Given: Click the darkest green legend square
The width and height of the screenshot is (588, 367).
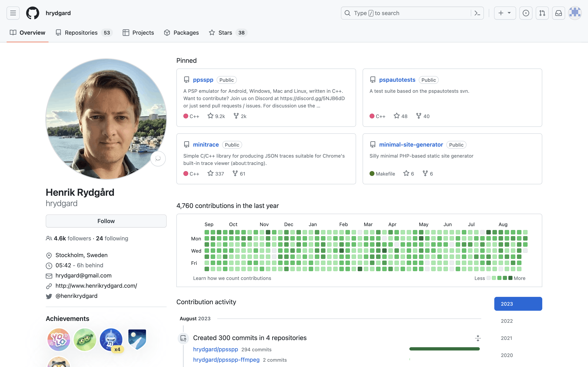Looking at the screenshot, I should point(510,278).
